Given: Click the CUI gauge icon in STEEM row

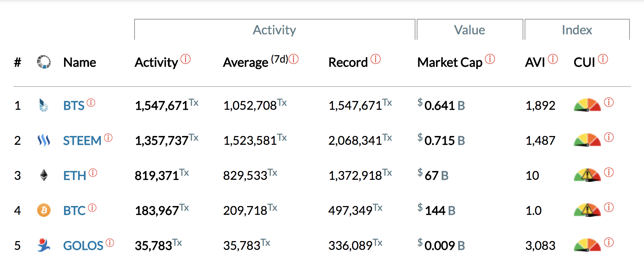Looking at the screenshot, I should coord(587,140).
